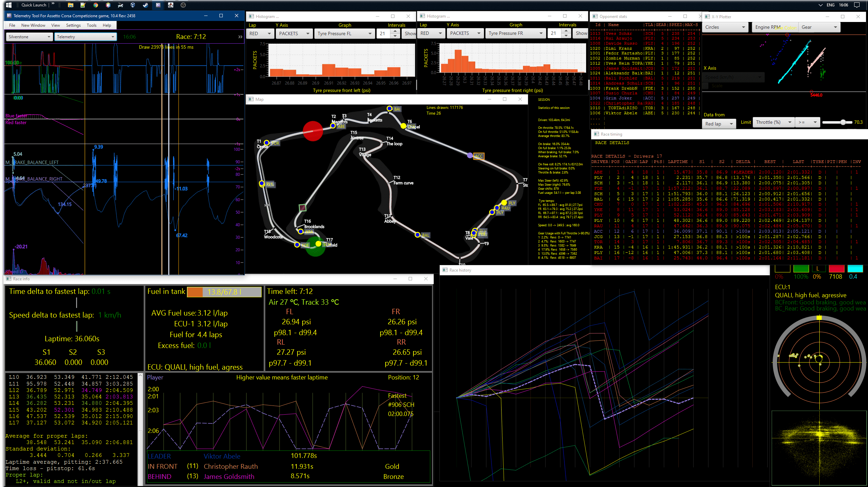Launch Chrome from the taskbar
868x487 pixels.
[96, 5]
